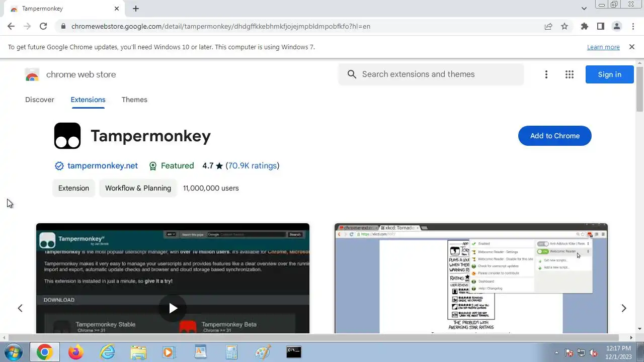
Task: Share this page via the address bar icon
Action: click(x=548, y=26)
